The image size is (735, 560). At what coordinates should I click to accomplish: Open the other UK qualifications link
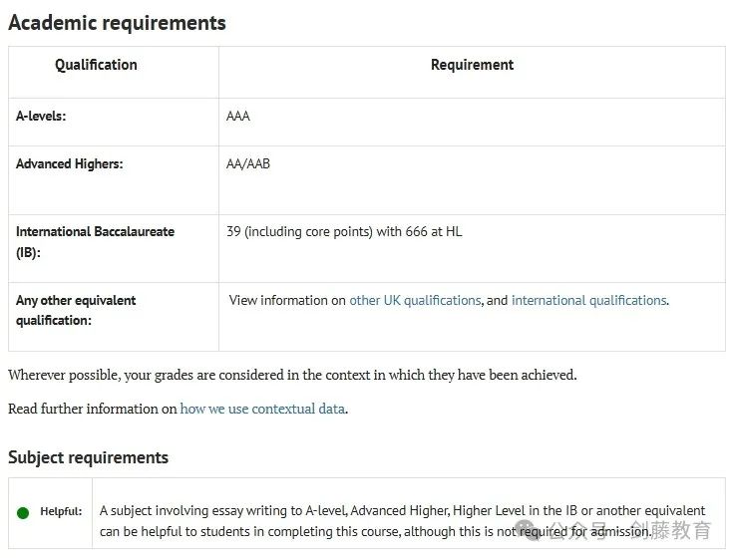click(x=415, y=300)
